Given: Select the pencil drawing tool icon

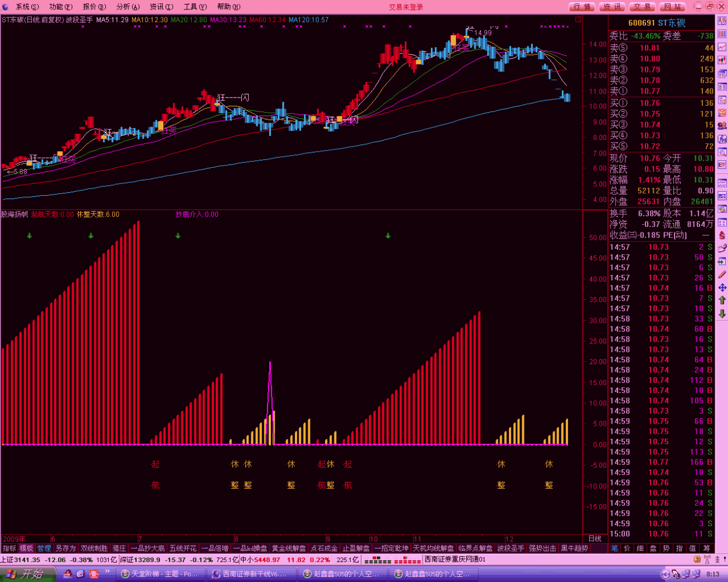Looking at the screenshot, I should pos(722,275).
